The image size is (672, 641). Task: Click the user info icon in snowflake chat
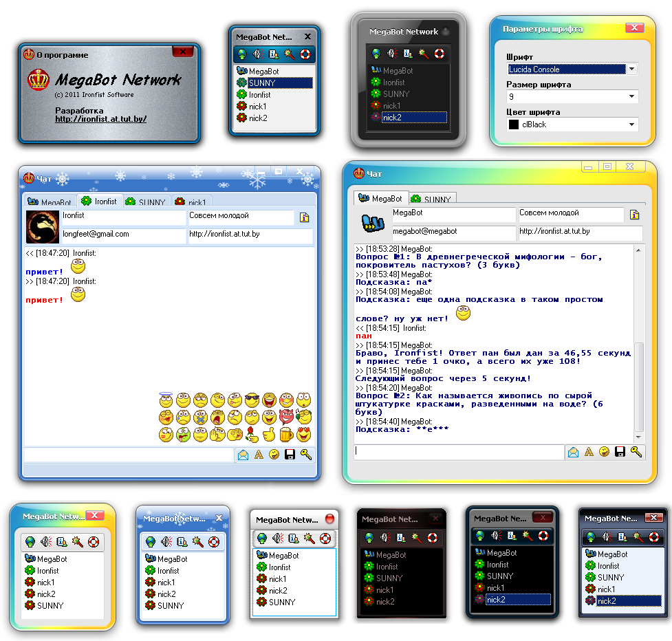tap(304, 217)
